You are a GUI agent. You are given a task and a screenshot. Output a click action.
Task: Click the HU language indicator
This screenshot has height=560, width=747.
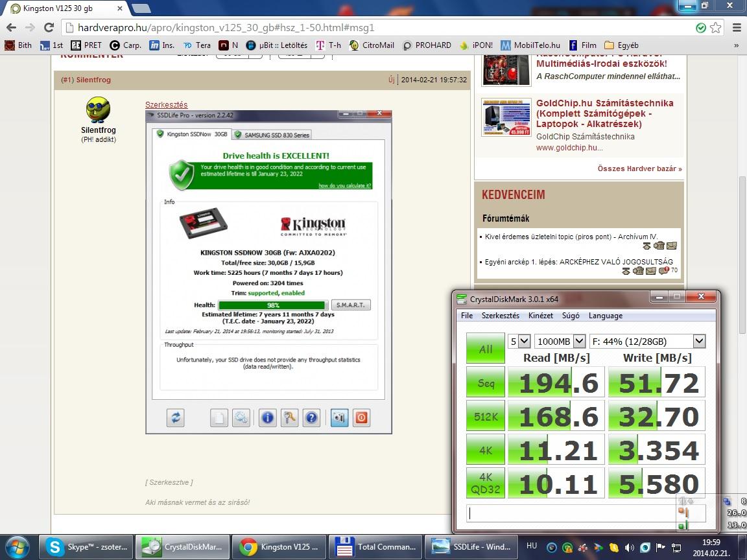pyautogui.click(x=532, y=546)
